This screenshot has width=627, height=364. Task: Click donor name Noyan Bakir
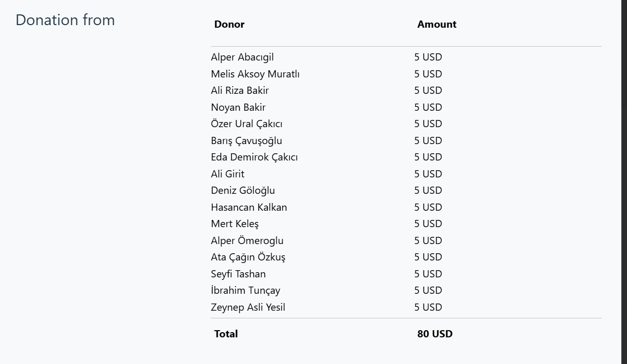point(238,107)
